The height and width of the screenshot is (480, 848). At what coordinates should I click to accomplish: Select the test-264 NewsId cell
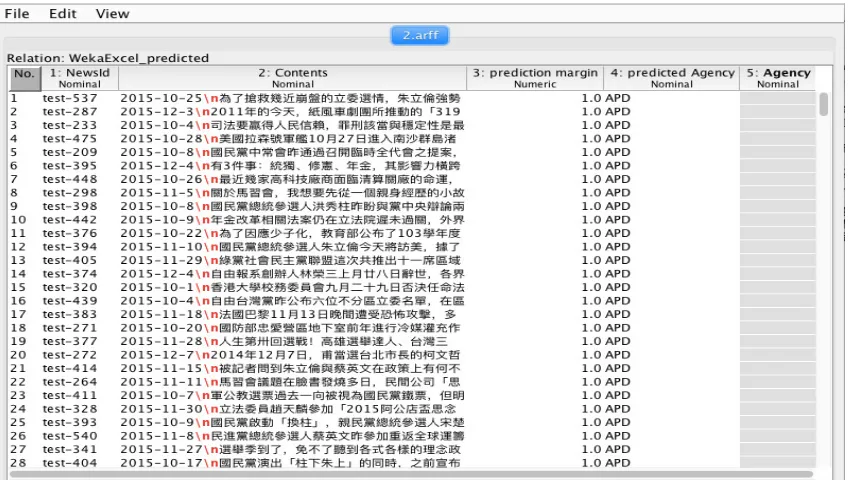(x=80, y=382)
